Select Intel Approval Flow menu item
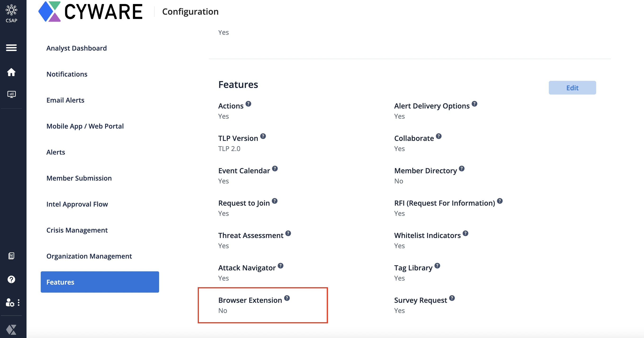Viewport: 644px width, 338px height. (77, 204)
